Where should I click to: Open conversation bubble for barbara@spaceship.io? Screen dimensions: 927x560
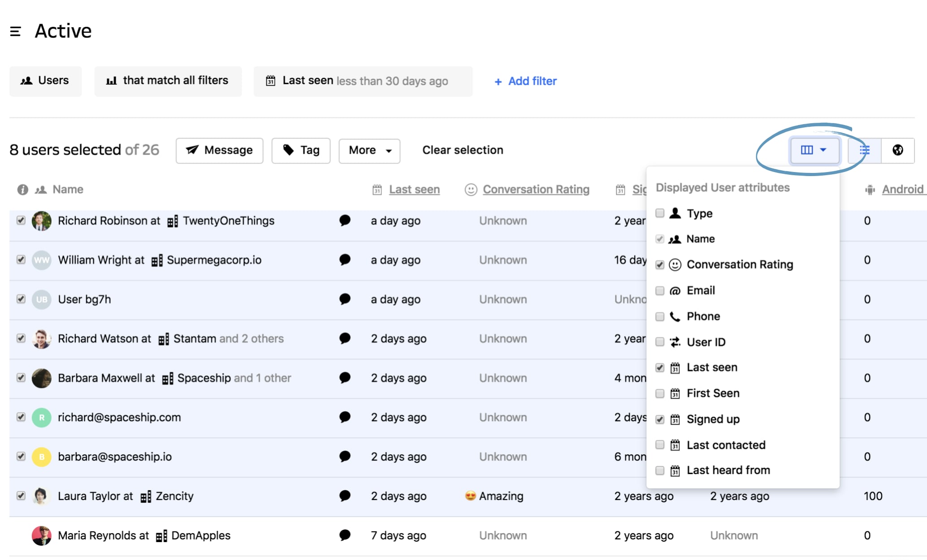[x=345, y=457]
